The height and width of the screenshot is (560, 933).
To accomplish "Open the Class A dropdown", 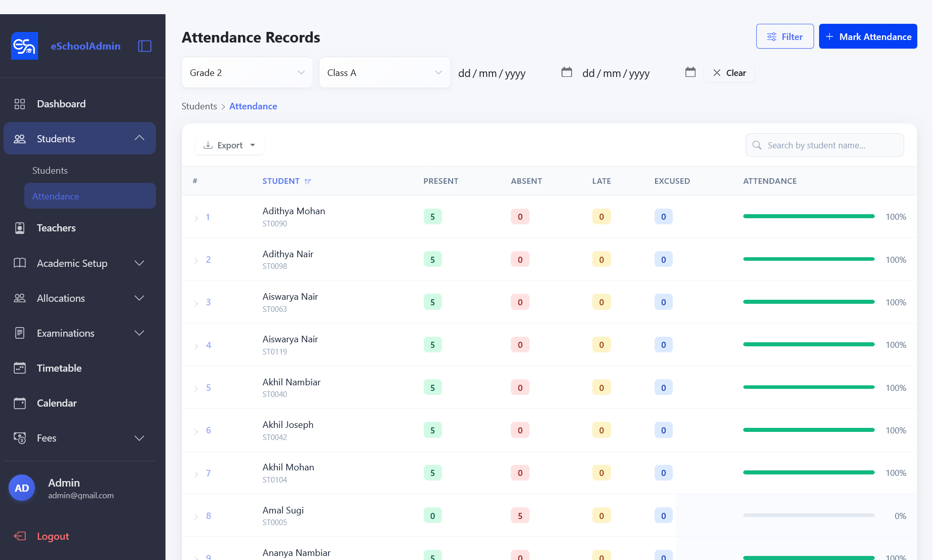I will [x=385, y=72].
